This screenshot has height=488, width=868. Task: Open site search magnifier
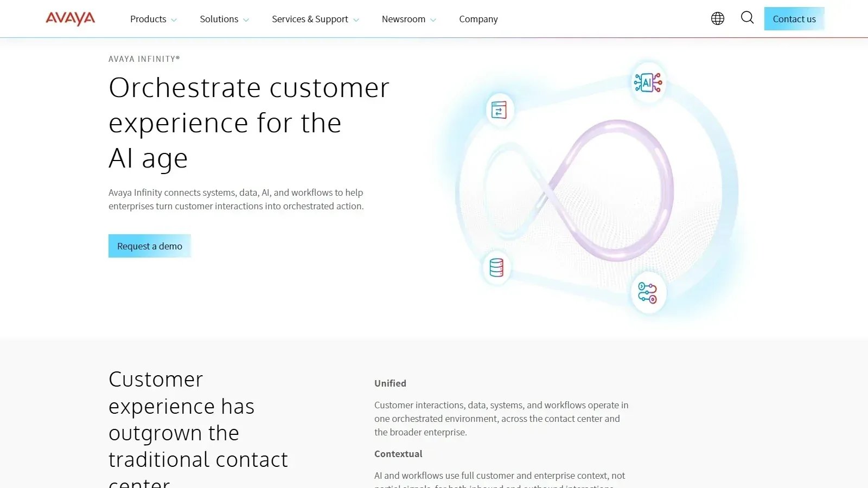click(748, 18)
